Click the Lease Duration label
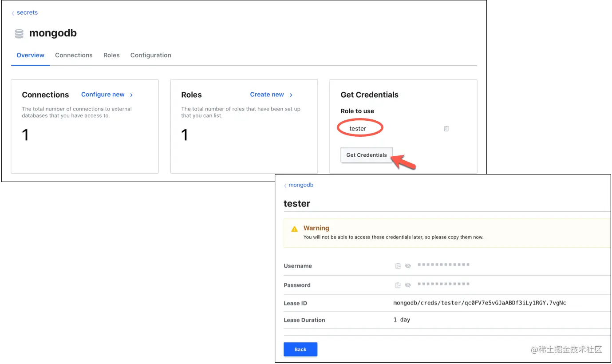The image size is (612, 364). pyautogui.click(x=304, y=320)
